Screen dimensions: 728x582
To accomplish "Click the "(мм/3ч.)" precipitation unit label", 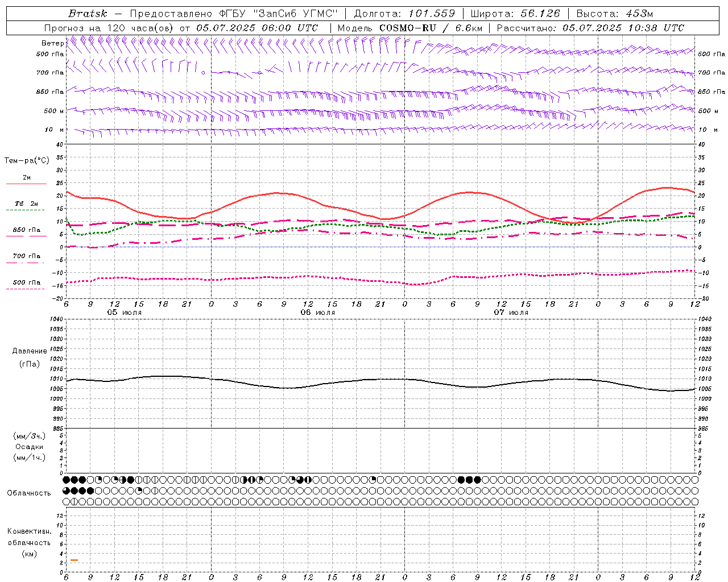I will tap(30, 436).
